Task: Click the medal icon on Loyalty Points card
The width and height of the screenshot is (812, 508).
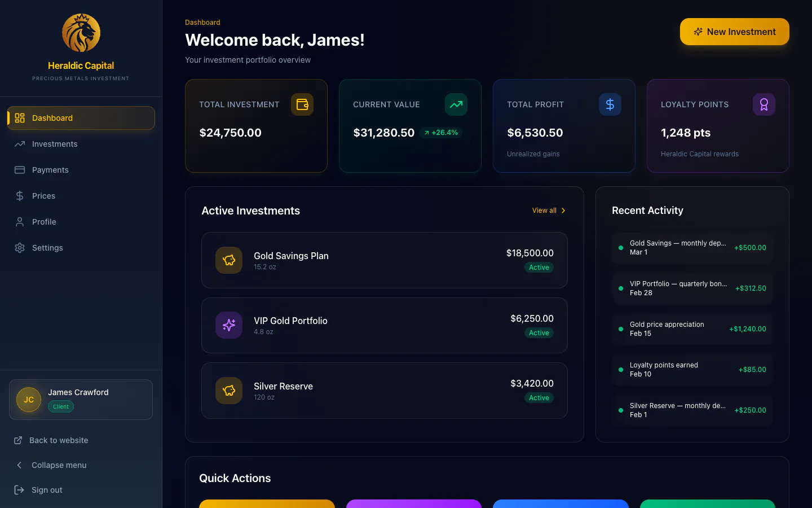Action: pyautogui.click(x=764, y=104)
